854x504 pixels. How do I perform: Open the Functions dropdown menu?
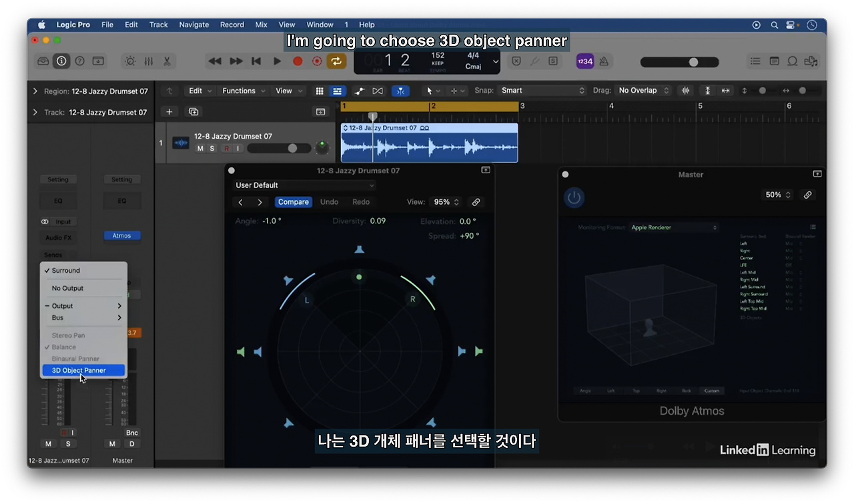tap(244, 91)
